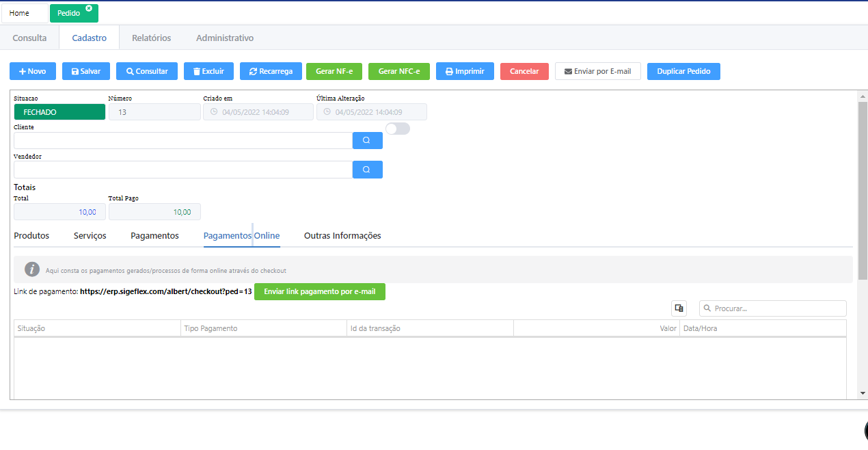The height and width of the screenshot is (450, 868).
Task: Select the Relatórios menu tab
Action: pyautogui.click(x=151, y=38)
